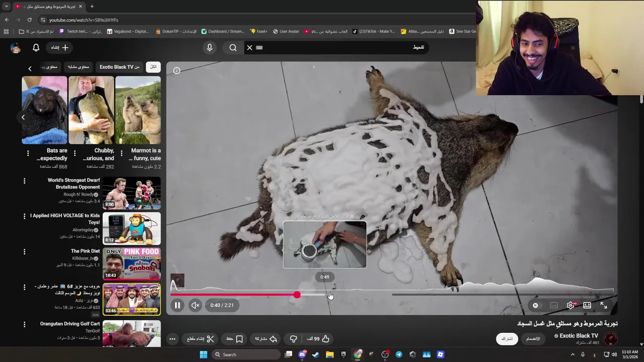This screenshot has height=362, width=644.
Task: Open the 'Fasel+' bookmark
Action: click(x=259, y=31)
